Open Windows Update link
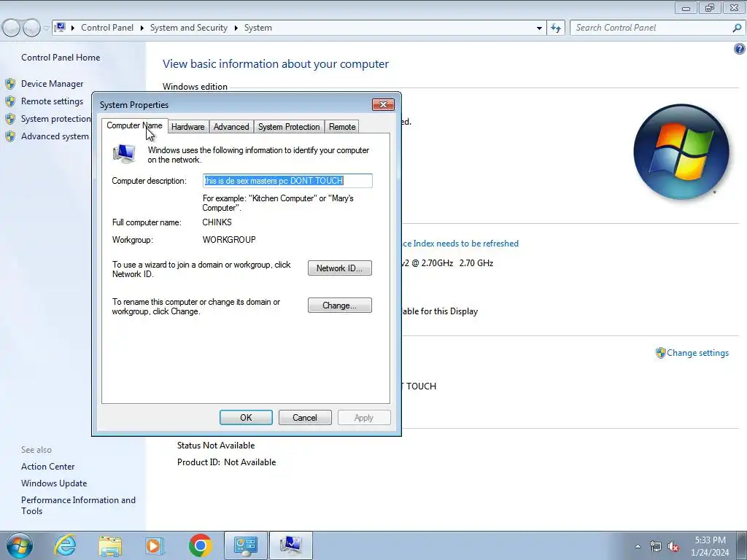 pyautogui.click(x=54, y=483)
